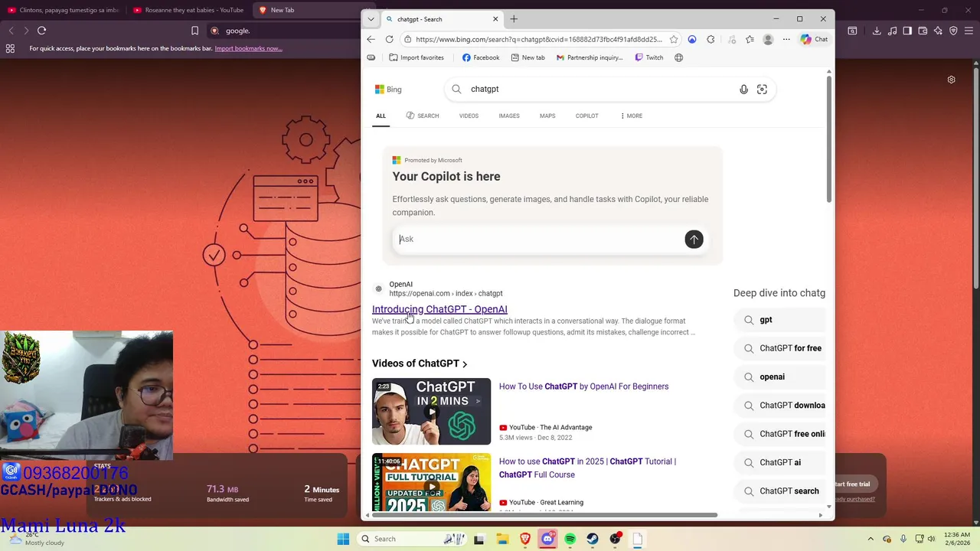Expand the MORE menu on Bing
Image resolution: width=980 pixels, height=551 pixels.
click(x=632, y=116)
